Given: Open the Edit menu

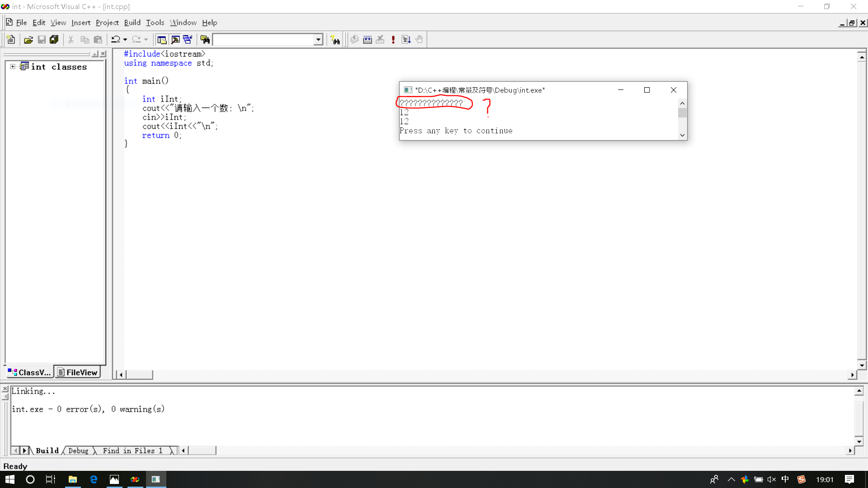Looking at the screenshot, I should (39, 23).
